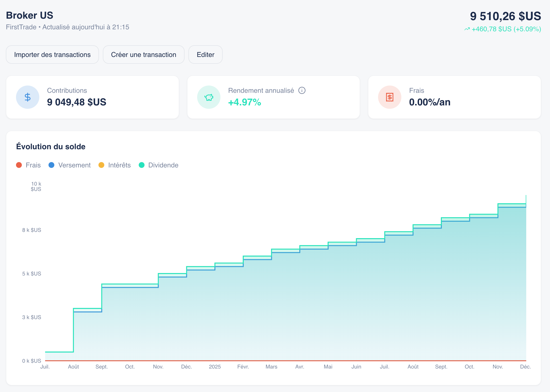
Task: Click Importer des transactions button
Action: [x=52, y=55]
